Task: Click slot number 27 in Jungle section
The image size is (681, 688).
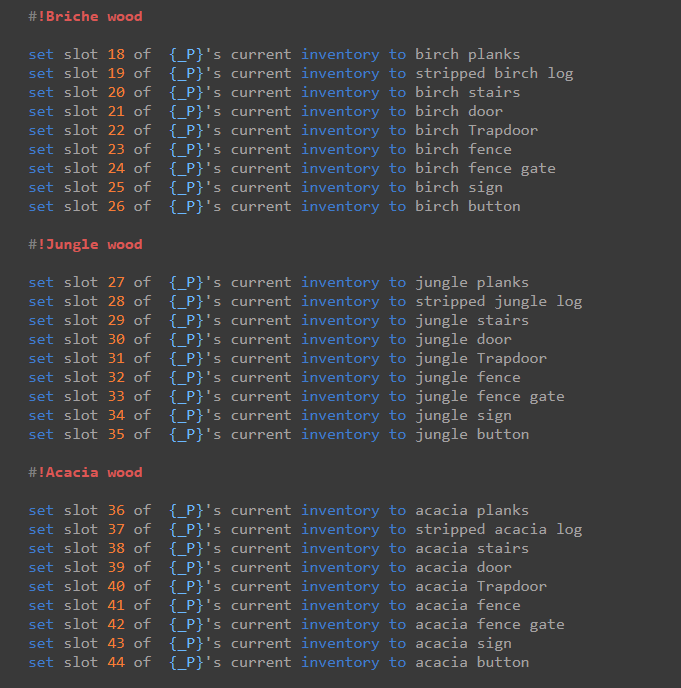Action: tap(116, 282)
